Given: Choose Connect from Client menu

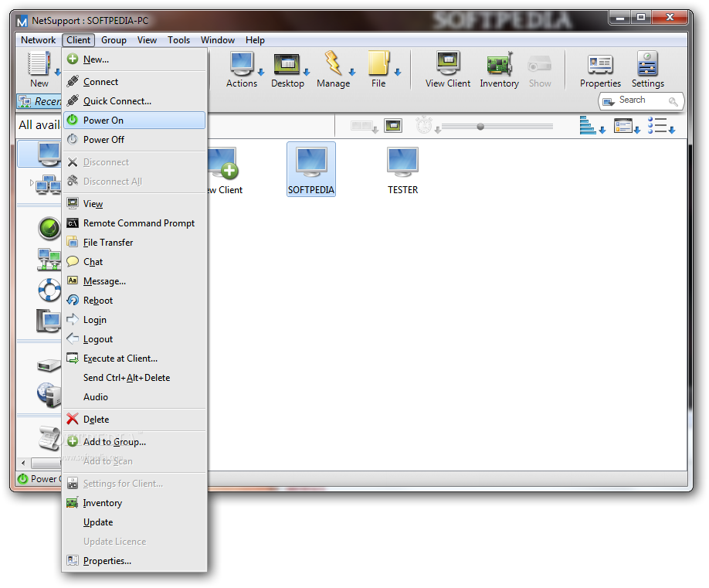Looking at the screenshot, I should point(134,82).
